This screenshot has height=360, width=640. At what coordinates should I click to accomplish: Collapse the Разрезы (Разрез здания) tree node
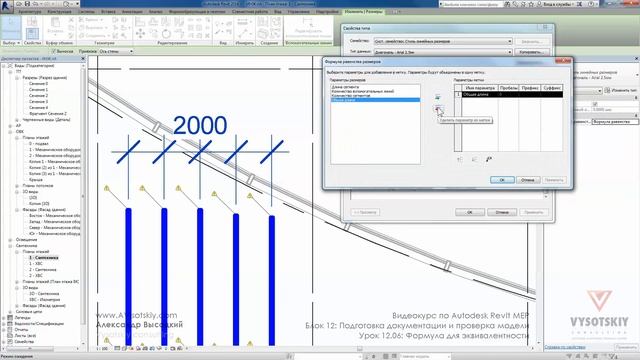coord(17,78)
